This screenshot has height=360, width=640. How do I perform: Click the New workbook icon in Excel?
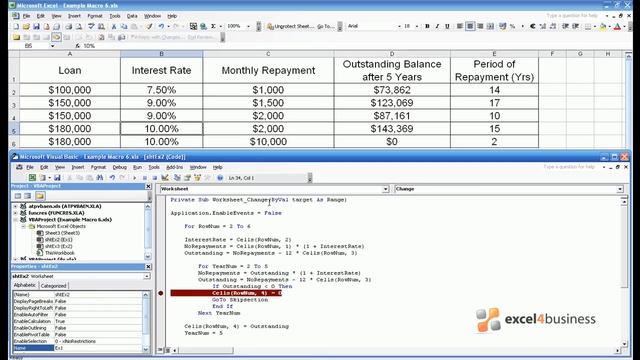tap(16, 27)
